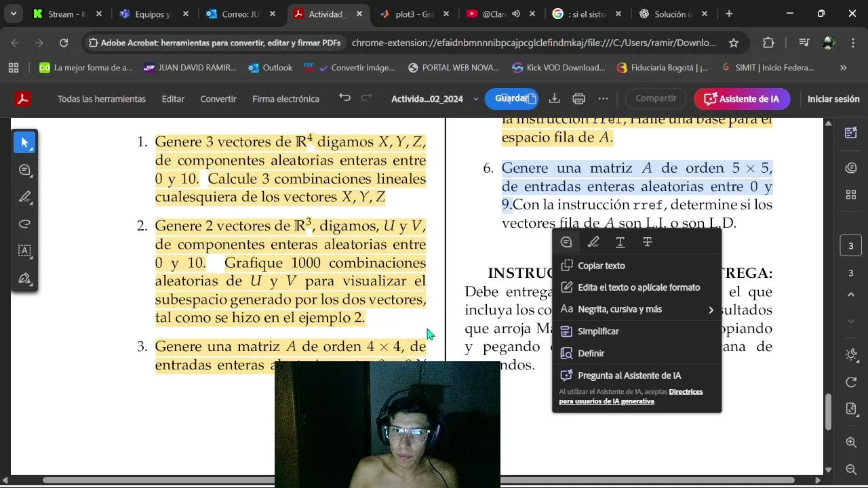Undo the last action in Acrobat toolbar
This screenshot has height=488, width=868.
click(x=344, y=98)
